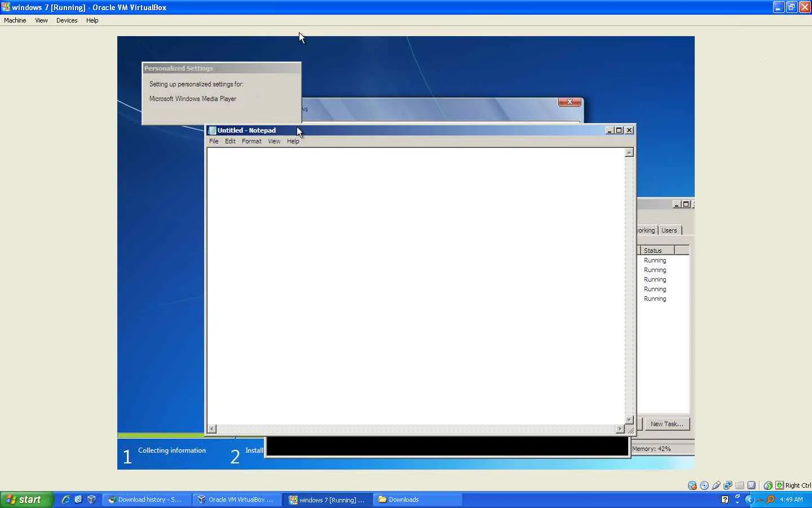Open the VirtualBox Machine menu
The height and width of the screenshot is (508, 812).
(15, 20)
